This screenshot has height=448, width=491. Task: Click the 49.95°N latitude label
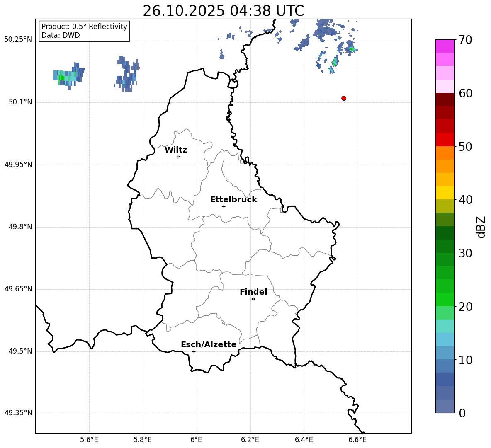(18, 165)
